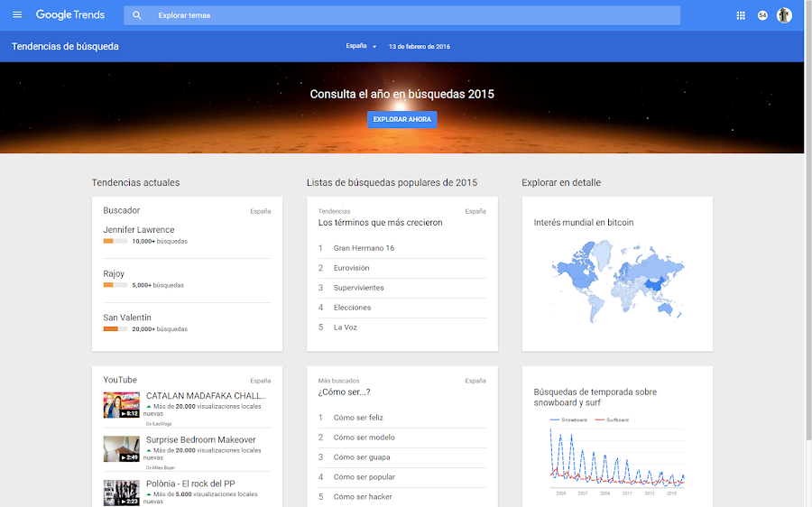The image size is (812, 507).
Task: Open the Rajoy trending search
Action: pos(114,273)
